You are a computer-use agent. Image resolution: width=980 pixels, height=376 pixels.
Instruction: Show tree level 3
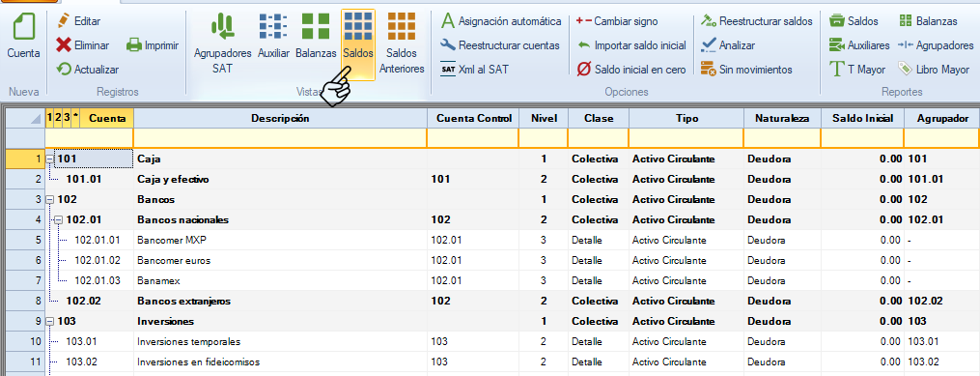tap(67, 117)
